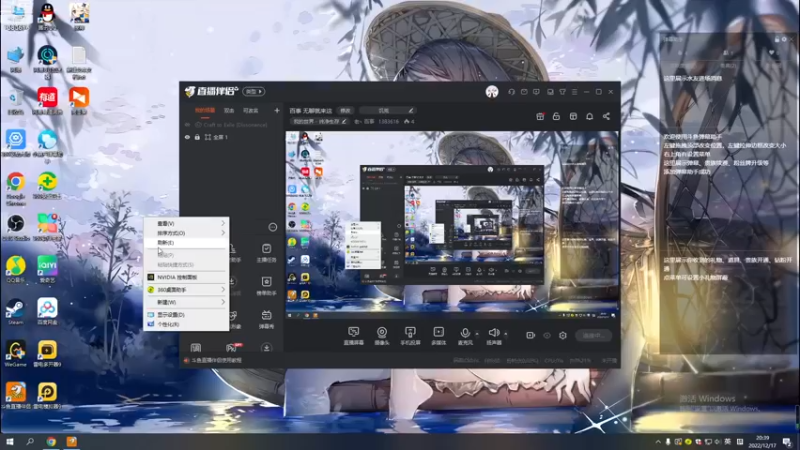Click the download icon in tool panel
800x450 pixels.
tap(266, 347)
